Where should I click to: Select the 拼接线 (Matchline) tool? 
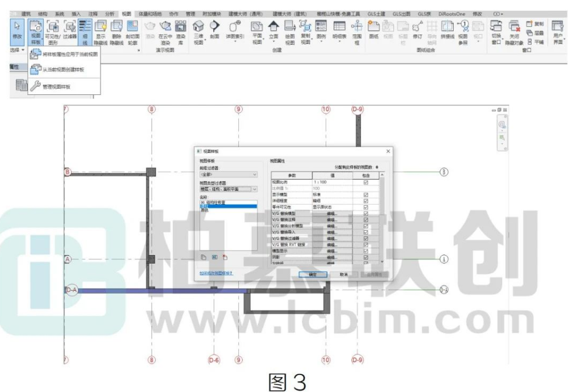pos(447,30)
